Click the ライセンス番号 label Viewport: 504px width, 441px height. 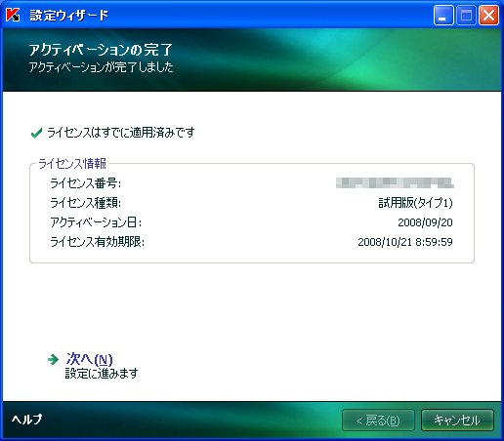(86, 183)
